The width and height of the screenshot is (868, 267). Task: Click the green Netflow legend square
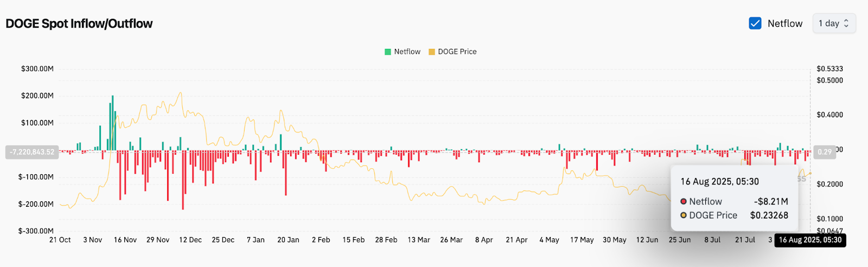coord(387,52)
